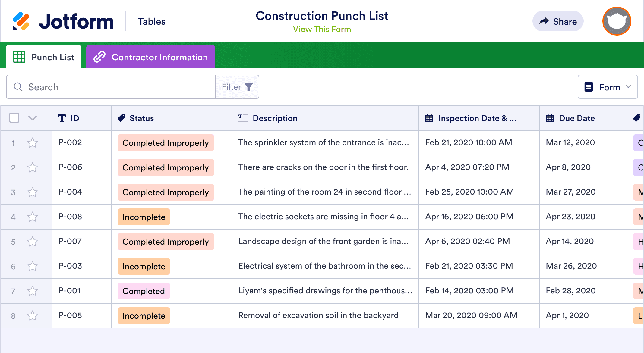Screen dimensions: 644x353
Task: Switch to the Contractor Information tab
Action: pos(150,57)
